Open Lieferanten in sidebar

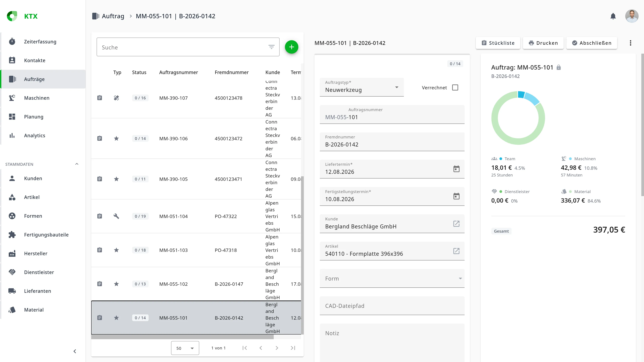[43, 291]
